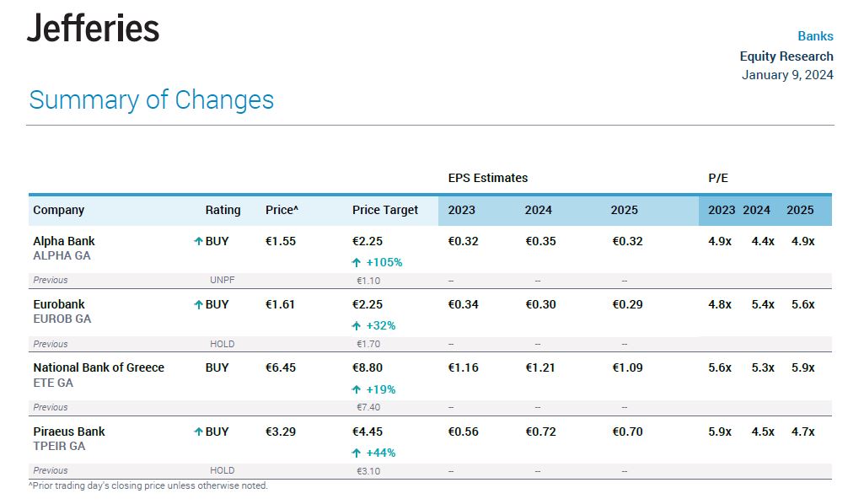The width and height of the screenshot is (864, 504).
Task: Select the EPS Estimates group heading
Action: coord(488,178)
